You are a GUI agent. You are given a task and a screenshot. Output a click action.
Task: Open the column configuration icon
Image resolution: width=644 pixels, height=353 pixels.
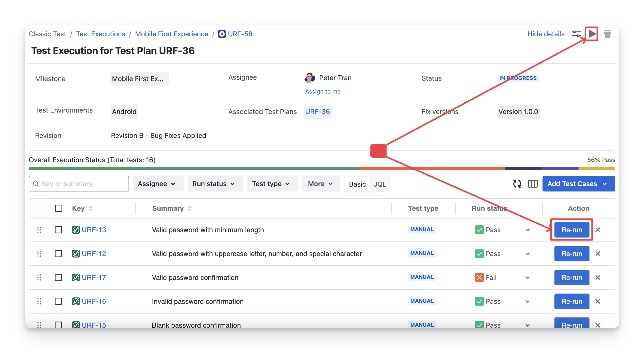pyautogui.click(x=533, y=184)
